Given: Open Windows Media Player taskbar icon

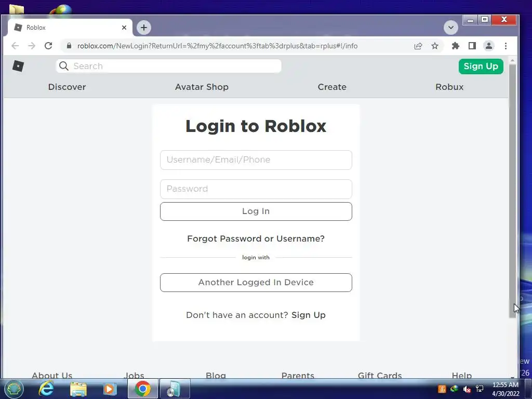Looking at the screenshot, I should tap(110, 389).
